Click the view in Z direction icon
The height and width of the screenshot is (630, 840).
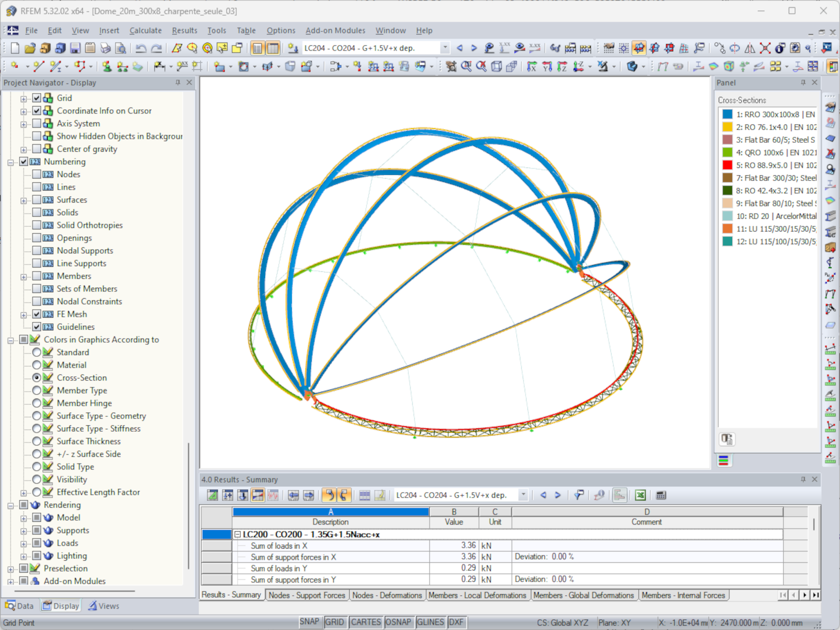pyautogui.click(x=562, y=66)
